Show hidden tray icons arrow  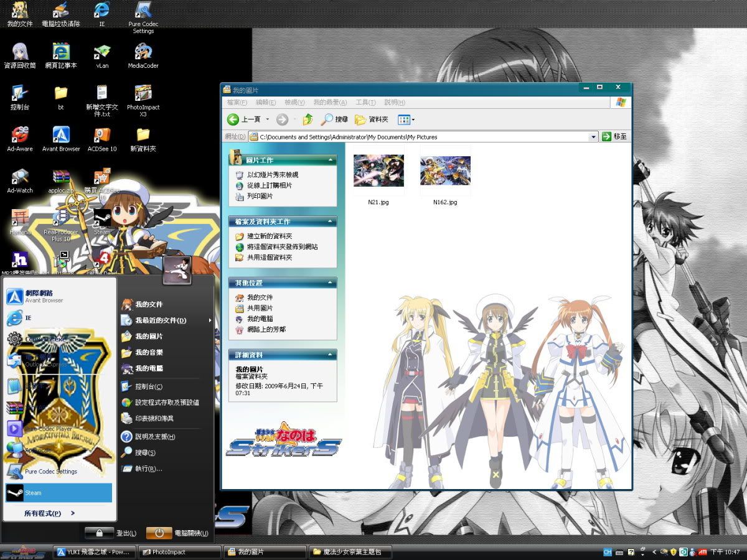654,552
